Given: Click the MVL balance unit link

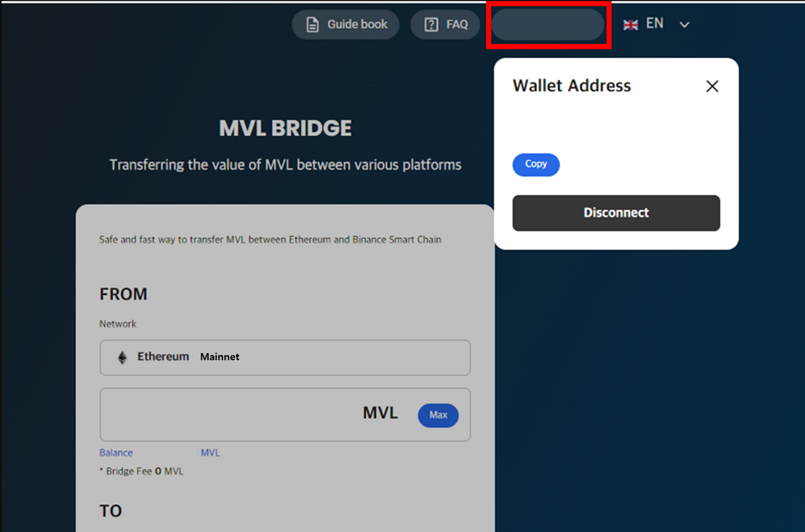Looking at the screenshot, I should [211, 453].
